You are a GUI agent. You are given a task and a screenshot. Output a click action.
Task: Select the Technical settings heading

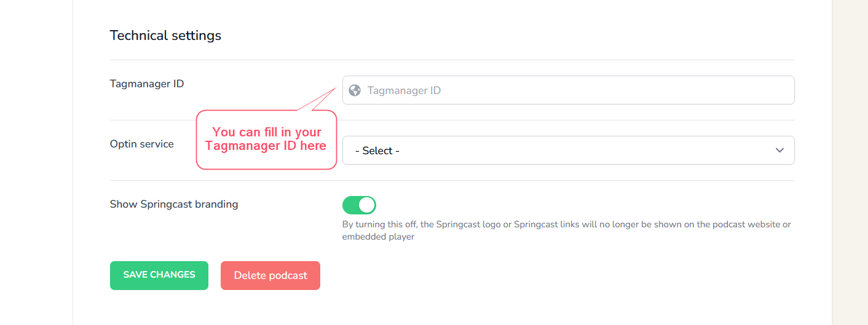click(165, 36)
